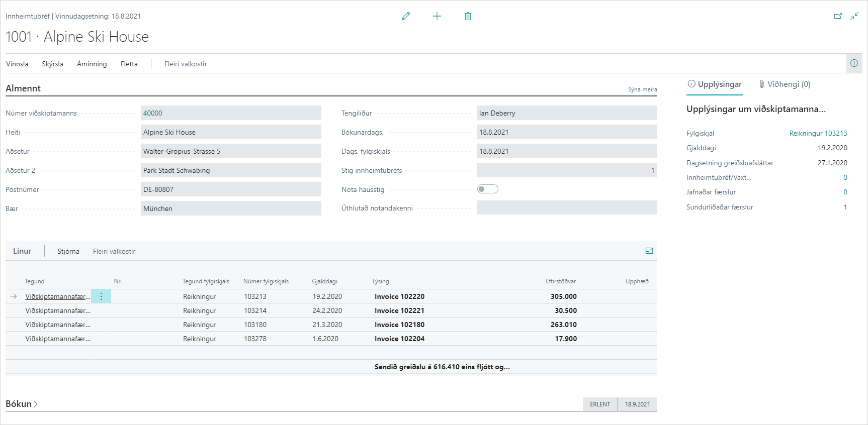Click the plus icon to create new
The height and width of the screenshot is (425, 868).
(x=437, y=16)
